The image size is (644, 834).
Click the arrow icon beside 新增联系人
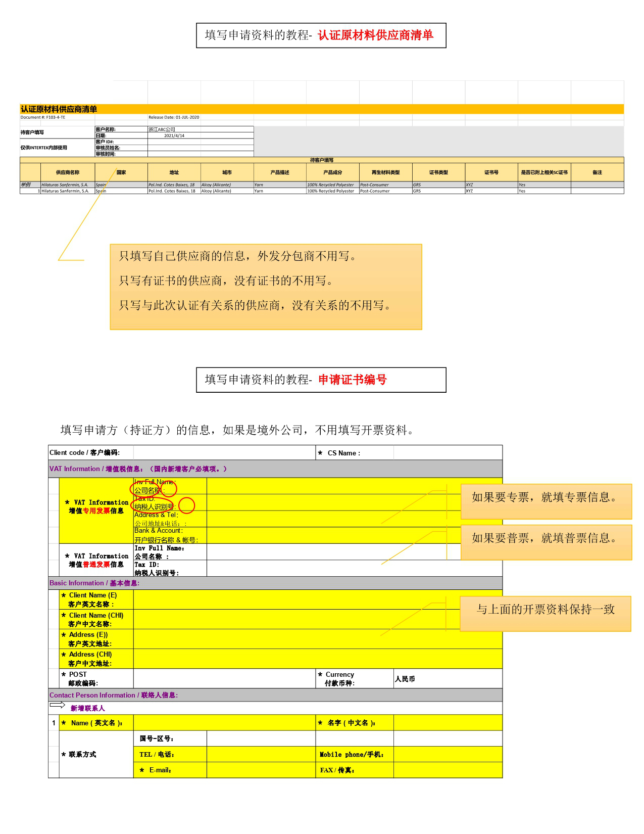click(x=57, y=705)
